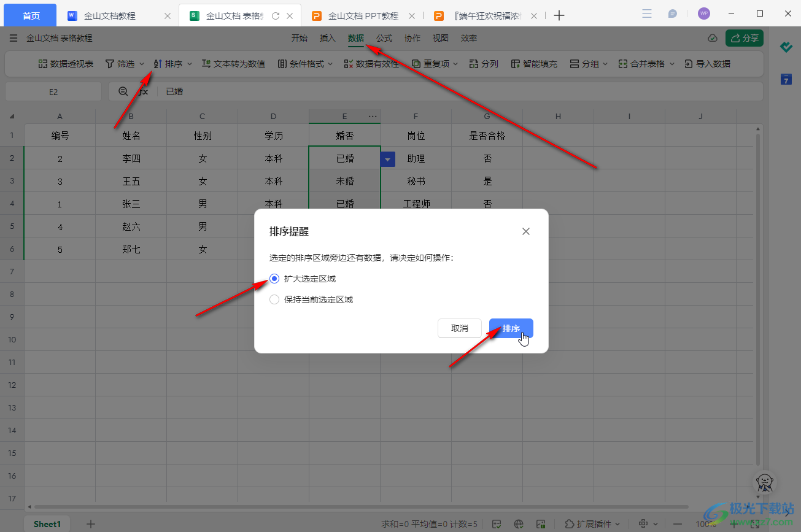Click the green 分享 share button

[745, 38]
